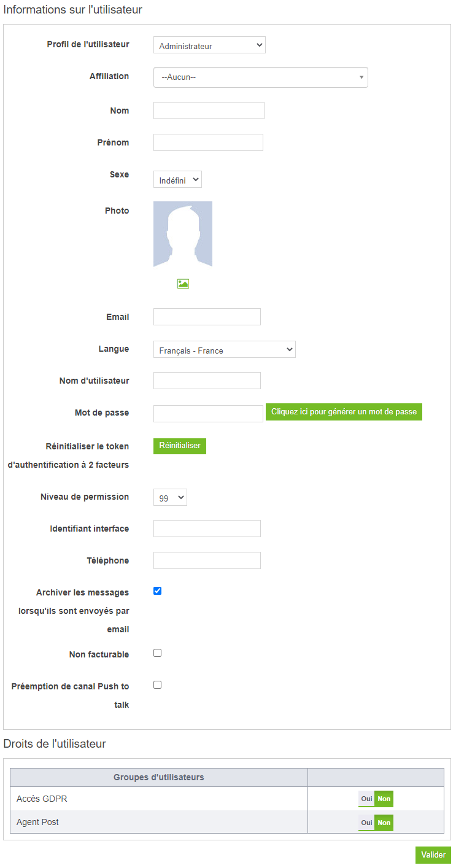Click the green image upload icon

click(x=183, y=284)
